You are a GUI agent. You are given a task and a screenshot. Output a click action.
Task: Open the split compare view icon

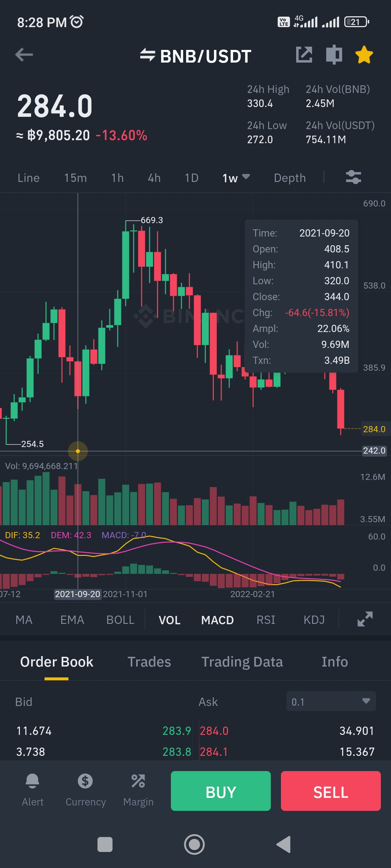334,55
